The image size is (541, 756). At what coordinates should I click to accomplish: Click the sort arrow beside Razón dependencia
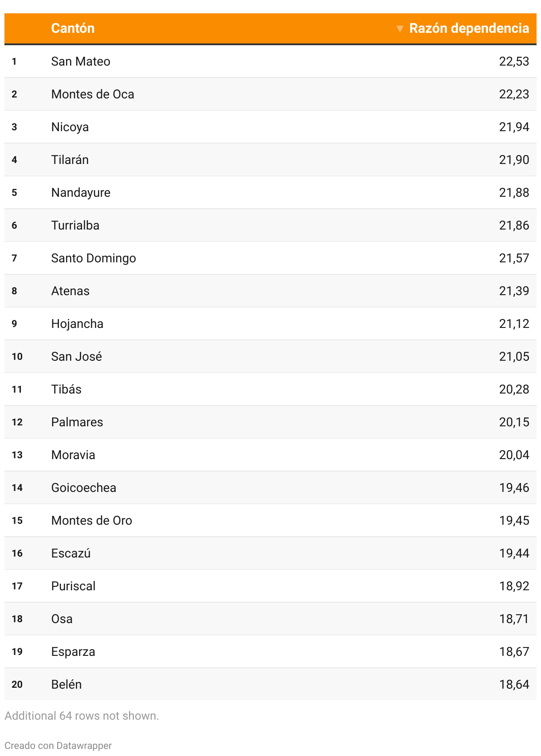coord(400,29)
